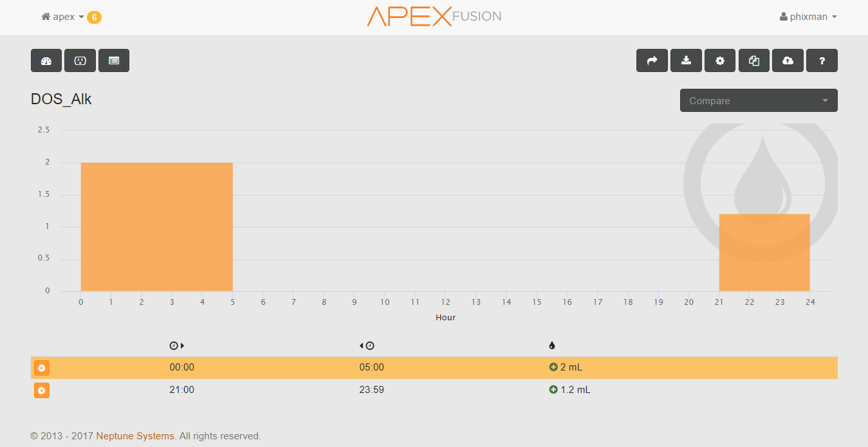Open the Compare dropdown
The width and height of the screenshot is (868, 447).
point(759,100)
